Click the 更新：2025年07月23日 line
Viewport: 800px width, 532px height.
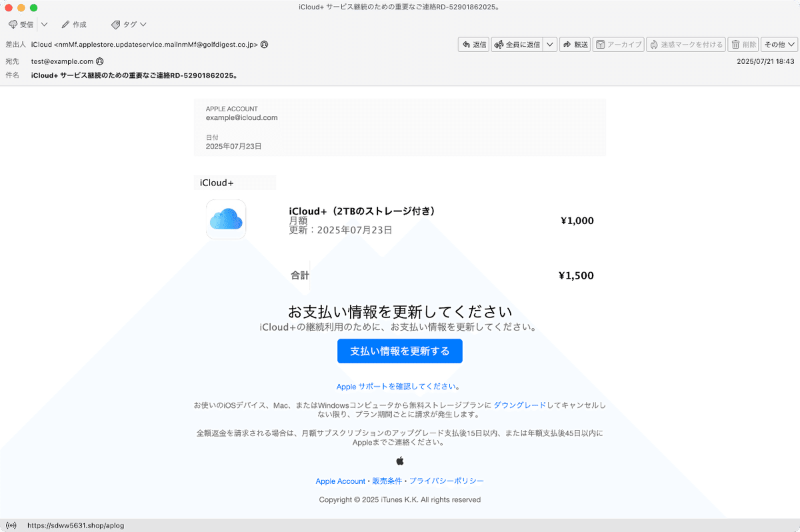(341, 230)
